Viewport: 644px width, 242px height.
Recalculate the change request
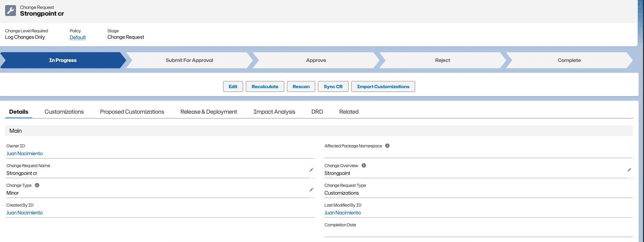[x=265, y=86]
